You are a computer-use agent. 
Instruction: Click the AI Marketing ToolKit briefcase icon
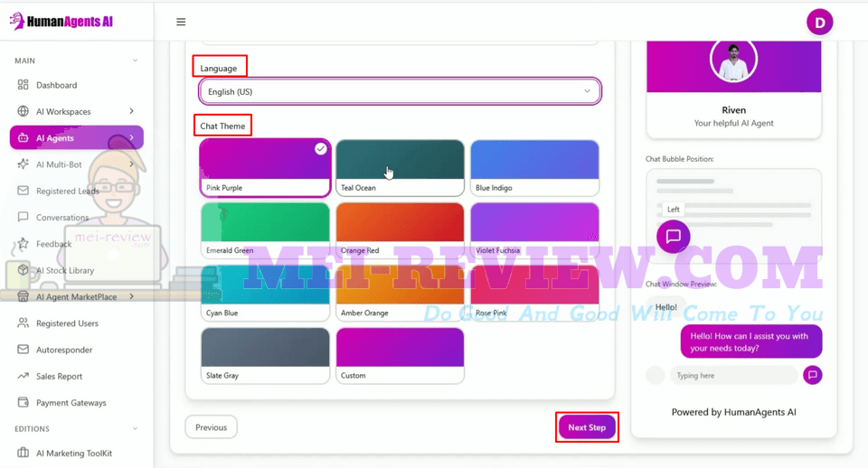pyautogui.click(x=23, y=453)
